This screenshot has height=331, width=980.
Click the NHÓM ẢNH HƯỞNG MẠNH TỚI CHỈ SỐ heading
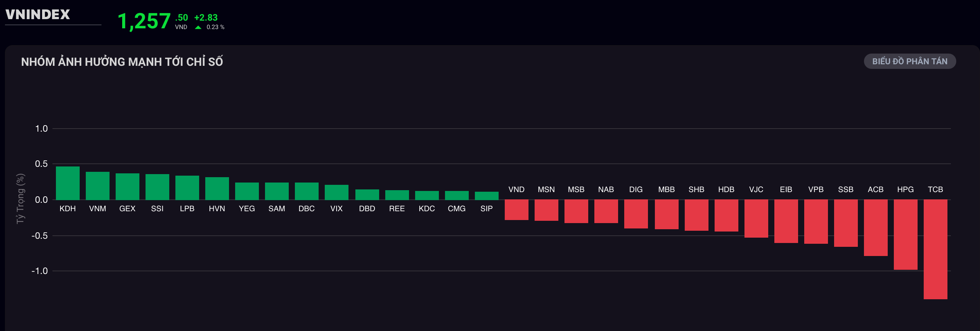122,62
